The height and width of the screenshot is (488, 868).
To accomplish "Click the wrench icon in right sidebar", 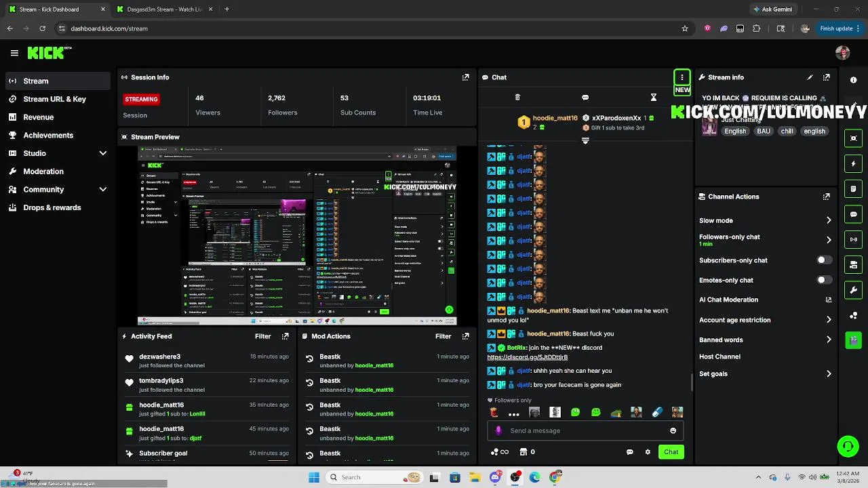I will 853,290.
